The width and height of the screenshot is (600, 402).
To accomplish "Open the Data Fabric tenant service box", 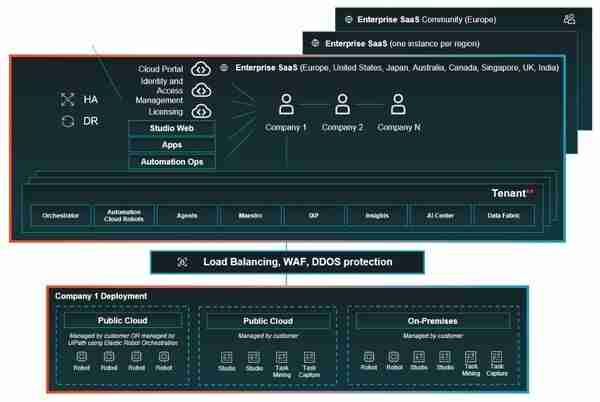I will pyautogui.click(x=504, y=216).
